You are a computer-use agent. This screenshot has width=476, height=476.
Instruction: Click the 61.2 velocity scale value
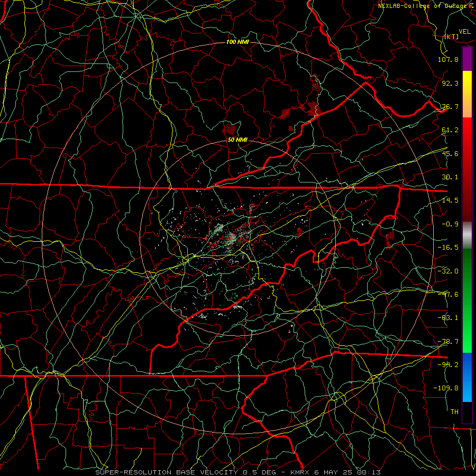(450, 130)
